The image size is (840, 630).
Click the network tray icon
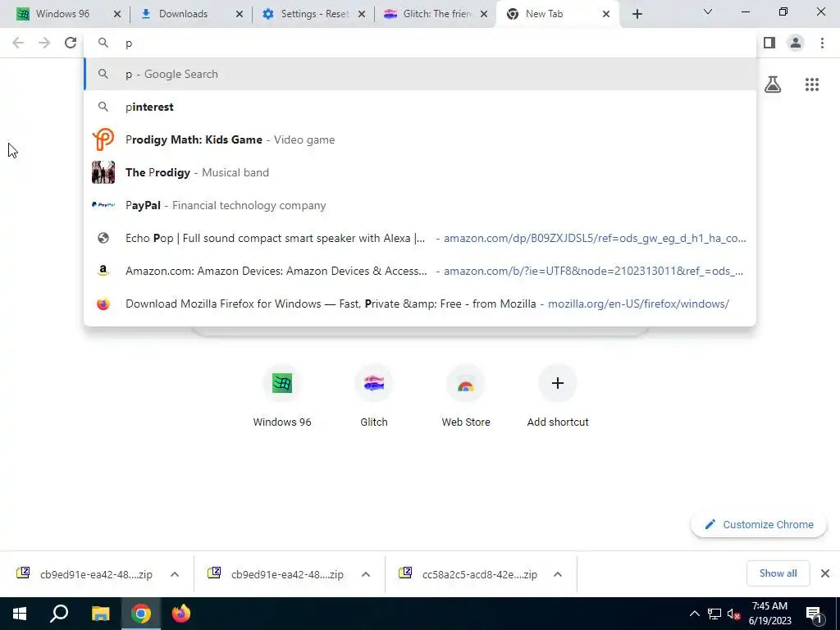(x=714, y=614)
